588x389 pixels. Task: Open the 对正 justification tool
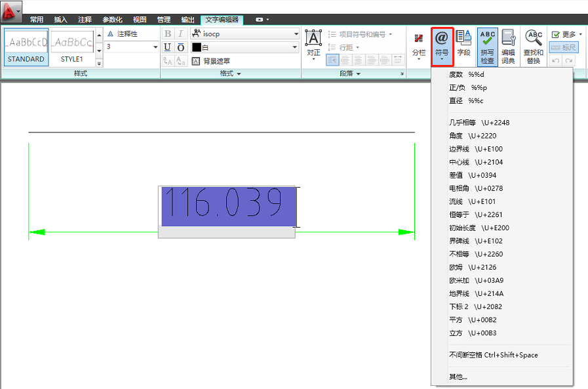tap(313, 45)
